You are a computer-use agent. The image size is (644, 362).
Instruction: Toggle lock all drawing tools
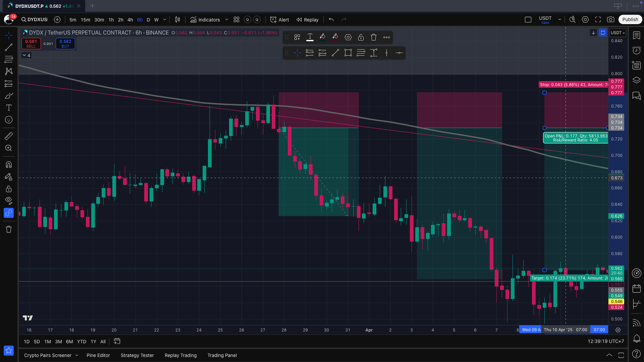pos(8,189)
